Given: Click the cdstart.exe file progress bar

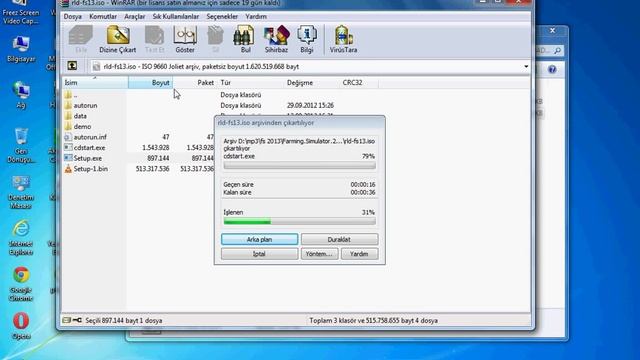Looking at the screenshot, I should click(300, 165).
